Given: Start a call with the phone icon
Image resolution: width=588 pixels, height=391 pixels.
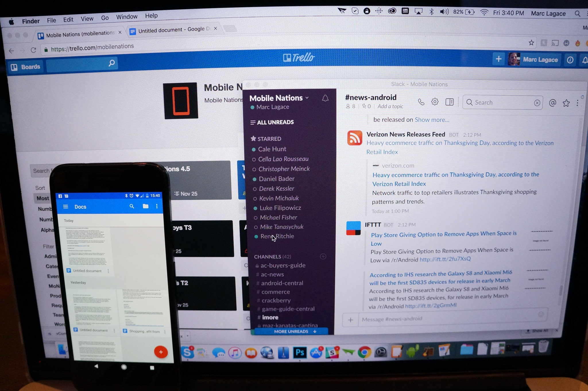Looking at the screenshot, I should tap(421, 102).
